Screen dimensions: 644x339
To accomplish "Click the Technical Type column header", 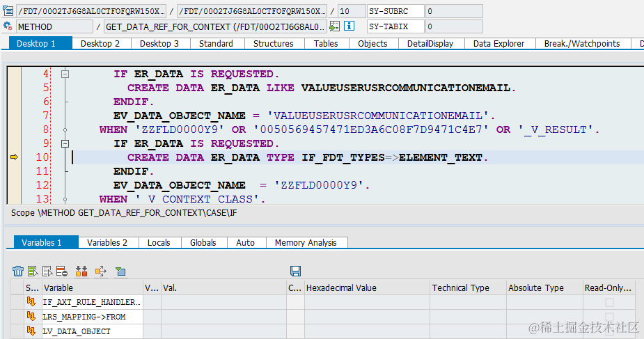I will (469, 287).
